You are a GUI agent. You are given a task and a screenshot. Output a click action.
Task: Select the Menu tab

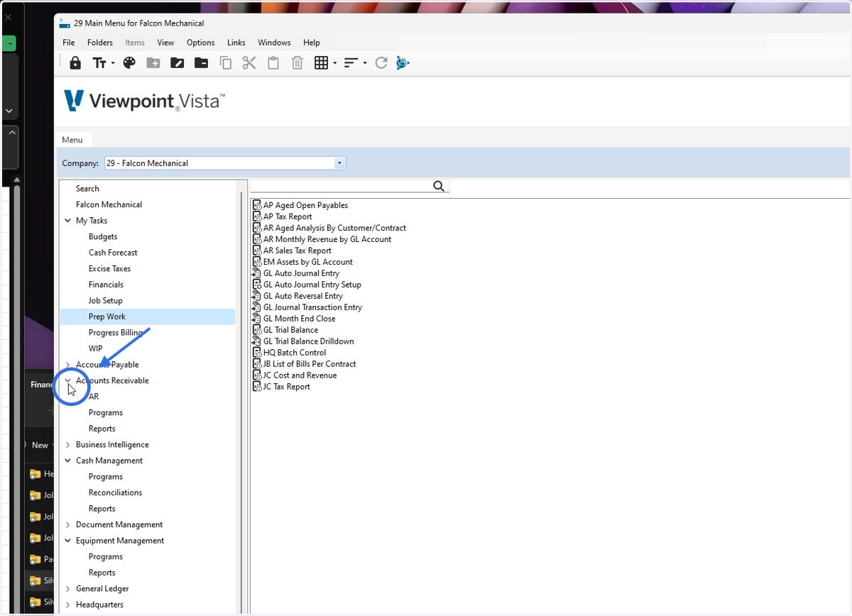[72, 140]
